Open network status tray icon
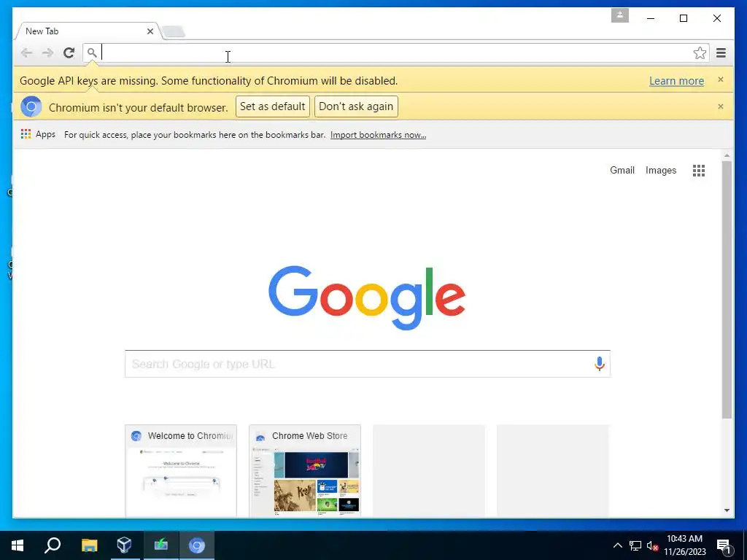 pyautogui.click(x=635, y=545)
